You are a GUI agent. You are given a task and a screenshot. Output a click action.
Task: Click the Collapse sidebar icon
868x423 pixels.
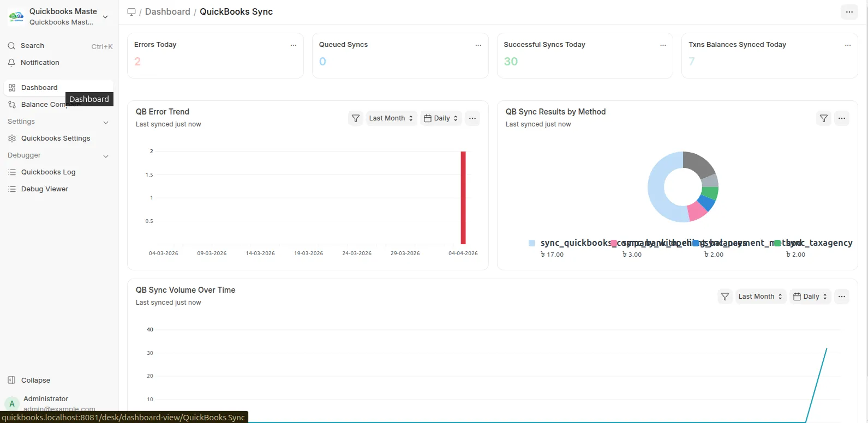coord(11,380)
